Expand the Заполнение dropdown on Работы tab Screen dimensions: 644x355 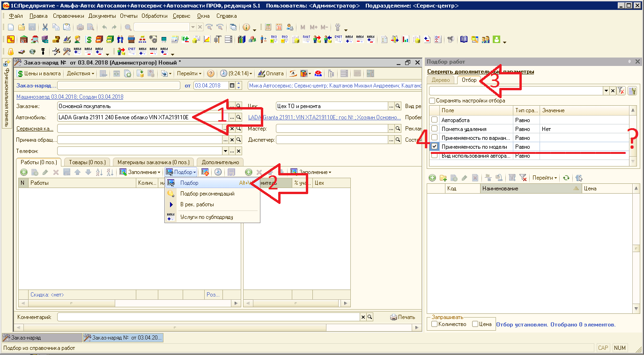click(x=140, y=172)
